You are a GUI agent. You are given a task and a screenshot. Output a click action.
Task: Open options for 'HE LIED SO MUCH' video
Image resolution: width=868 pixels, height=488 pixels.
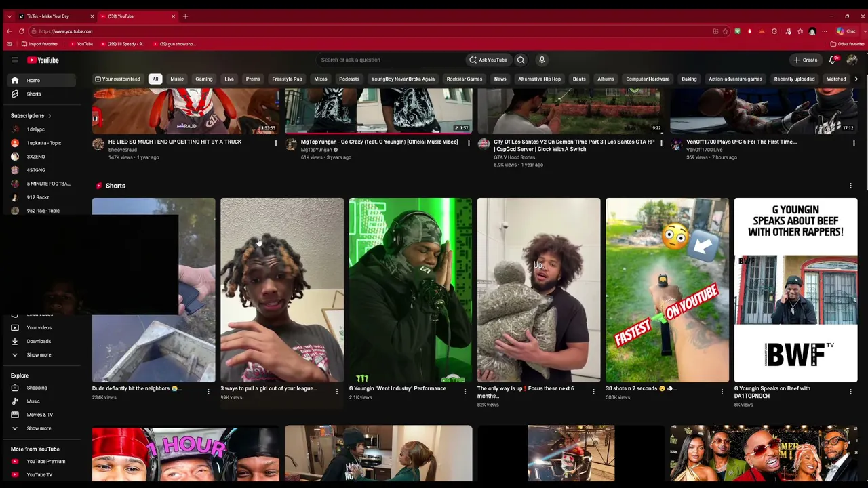tap(275, 143)
